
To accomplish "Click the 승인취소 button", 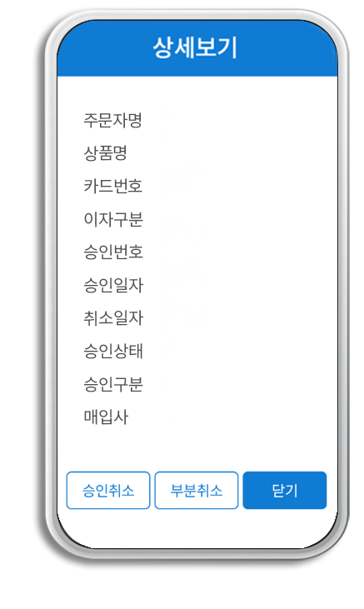I will tap(108, 490).
